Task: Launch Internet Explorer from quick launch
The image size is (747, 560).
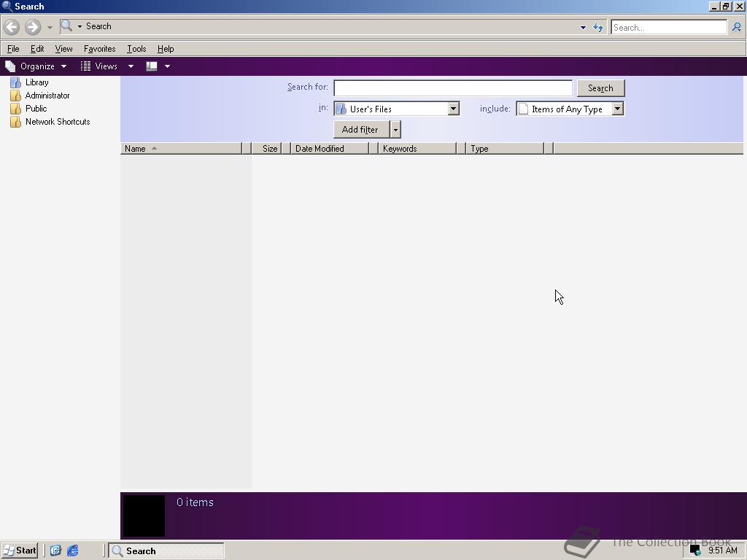Action: (x=72, y=551)
